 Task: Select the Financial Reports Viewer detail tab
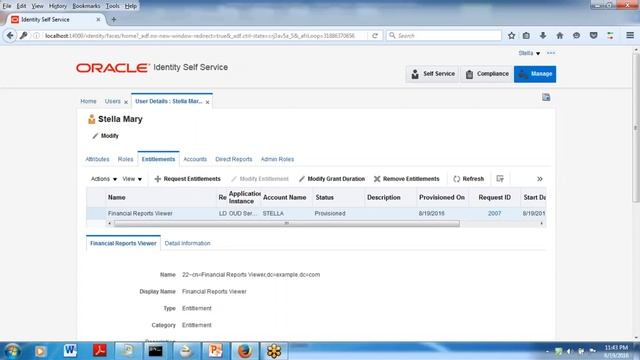123,243
